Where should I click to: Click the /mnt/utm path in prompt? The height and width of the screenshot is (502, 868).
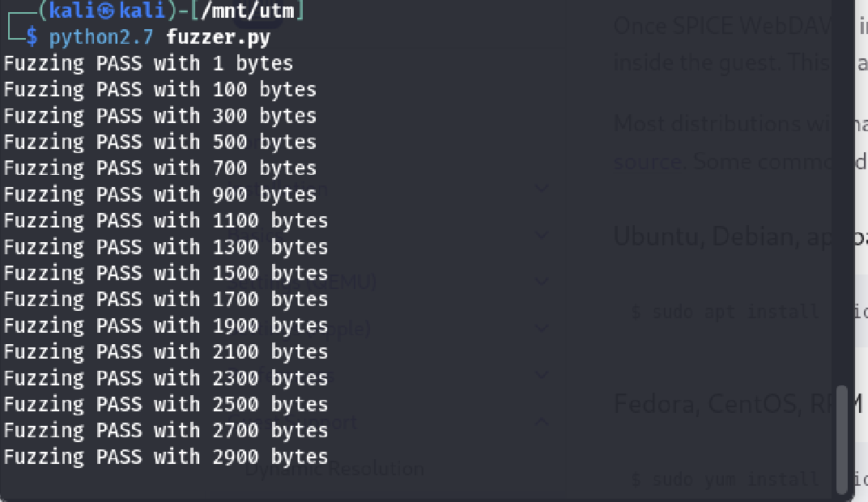coord(248,10)
